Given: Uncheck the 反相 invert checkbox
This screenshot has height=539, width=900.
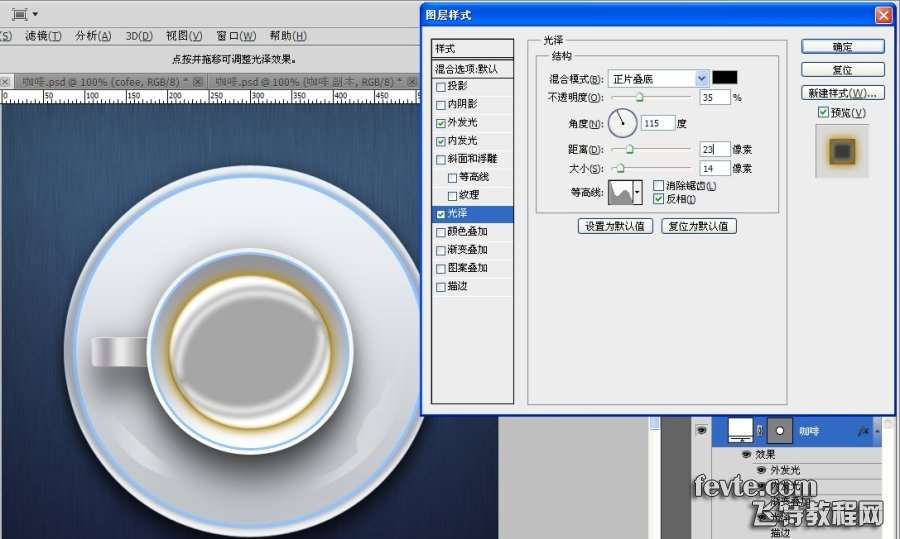Looking at the screenshot, I should tap(658, 199).
